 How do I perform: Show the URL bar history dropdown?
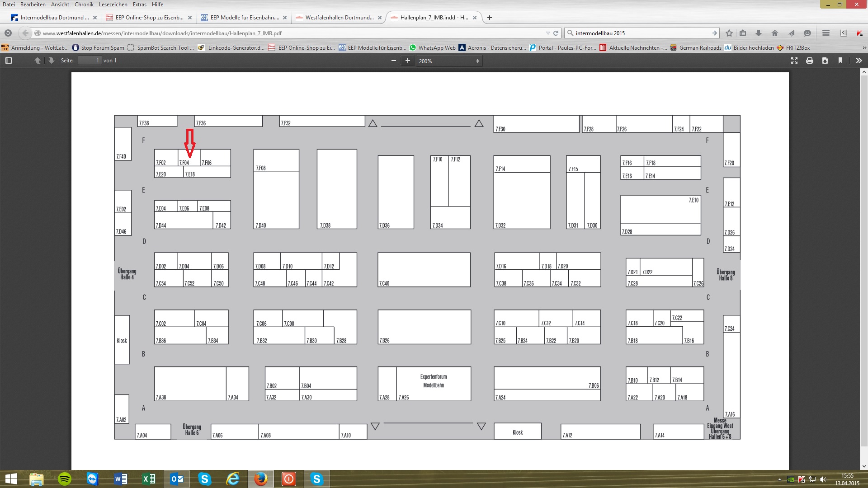click(x=547, y=33)
